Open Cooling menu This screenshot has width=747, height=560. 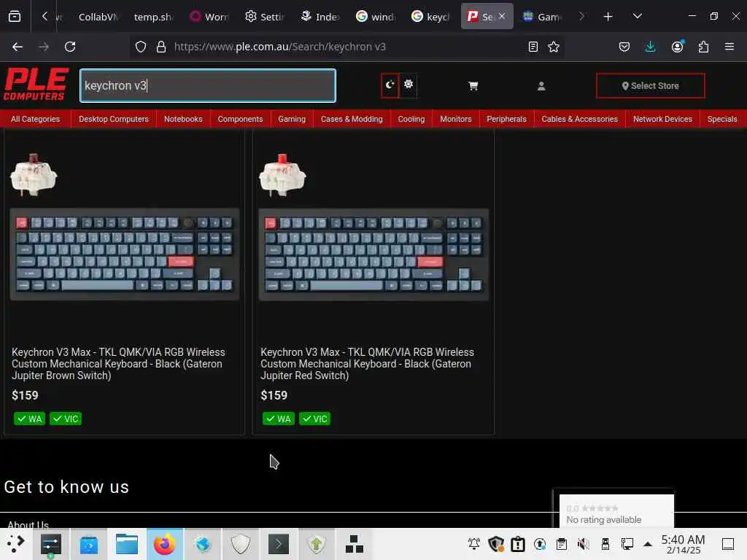[x=411, y=119]
